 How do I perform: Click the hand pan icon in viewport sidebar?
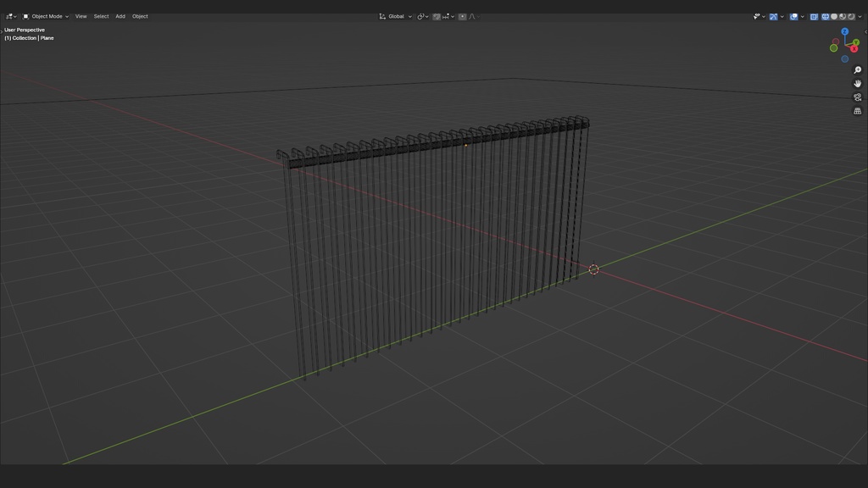[x=857, y=84]
